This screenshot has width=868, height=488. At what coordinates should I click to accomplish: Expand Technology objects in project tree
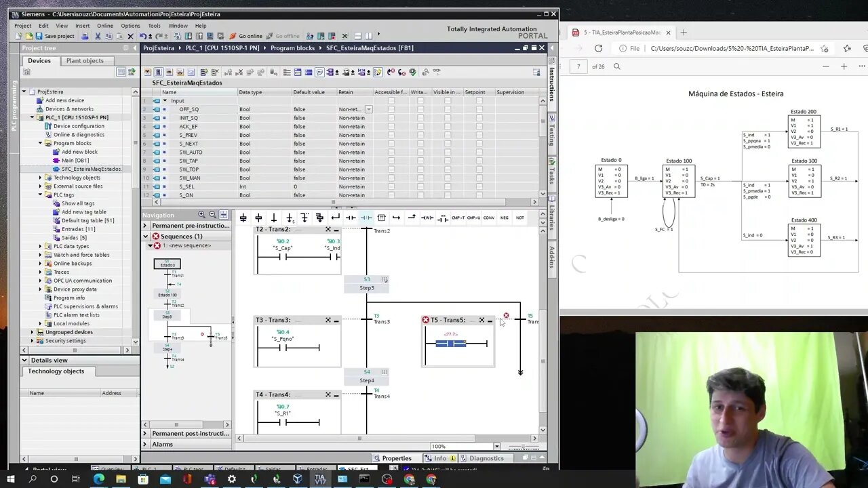click(40, 178)
